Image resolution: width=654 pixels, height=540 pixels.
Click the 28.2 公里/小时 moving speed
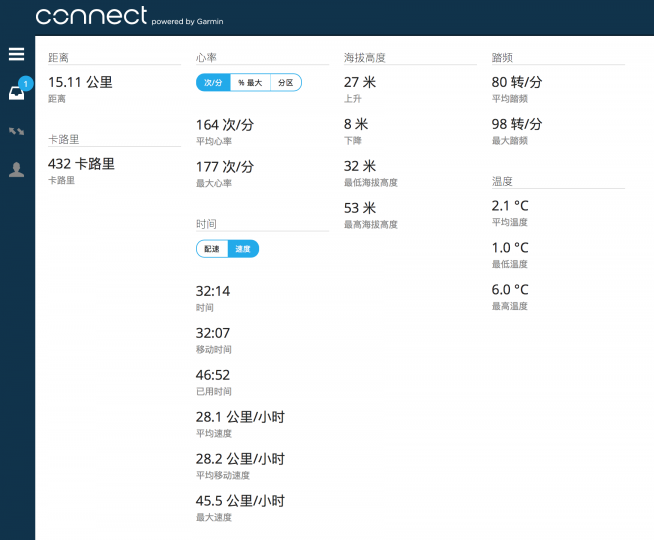(x=240, y=459)
